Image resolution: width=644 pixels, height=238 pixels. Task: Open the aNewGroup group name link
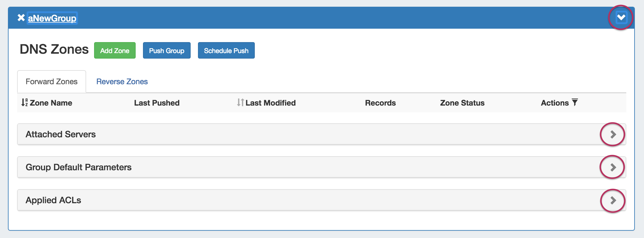click(x=52, y=18)
